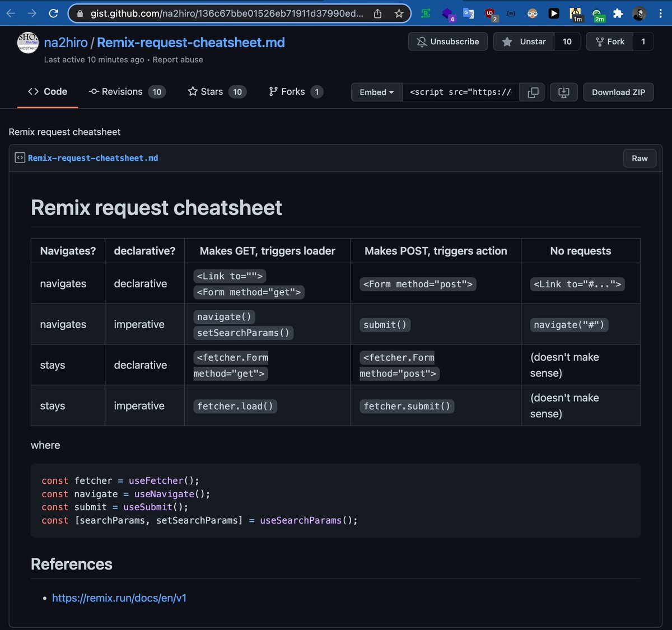The image size is (672, 630).
Task: Open the Chrome three-dot menu
Action: point(661,13)
